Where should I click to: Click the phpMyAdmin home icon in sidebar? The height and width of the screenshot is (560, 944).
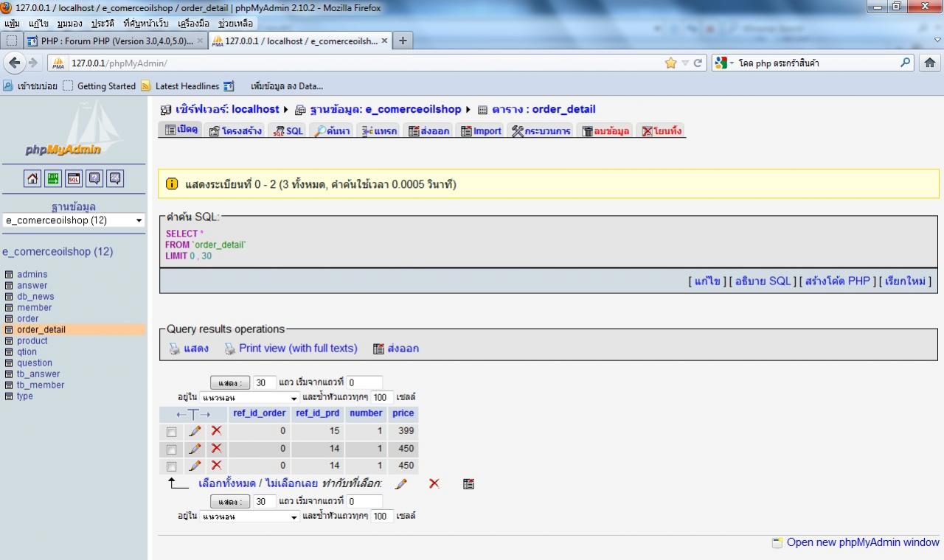32,178
